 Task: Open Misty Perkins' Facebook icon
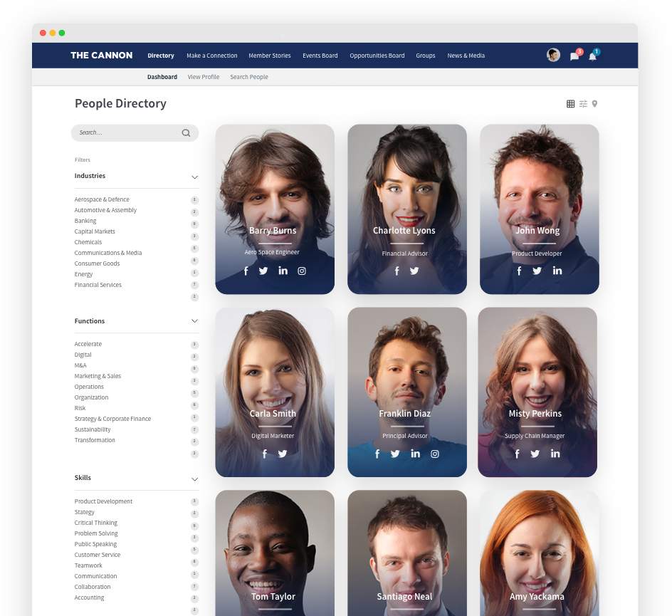pos(517,454)
